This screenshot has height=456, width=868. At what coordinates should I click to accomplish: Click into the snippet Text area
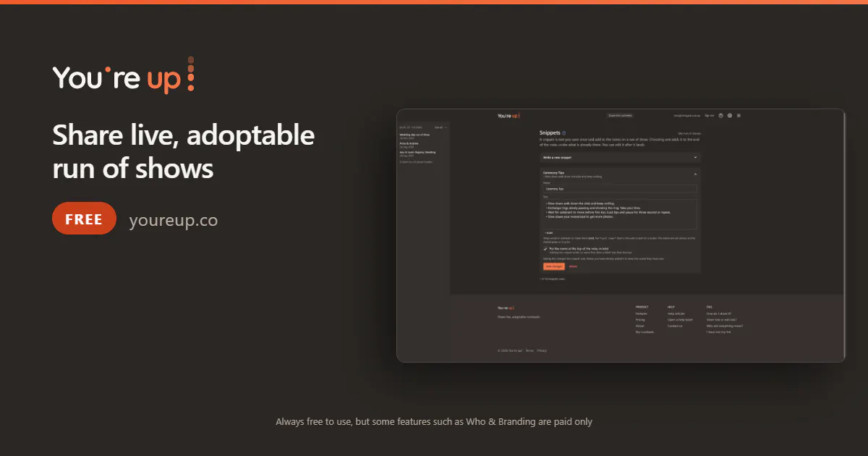(x=620, y=214)
